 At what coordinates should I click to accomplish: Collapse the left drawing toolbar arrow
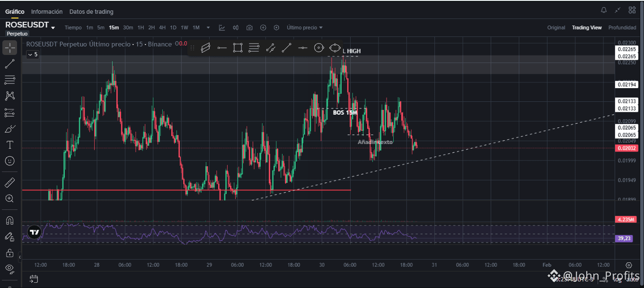pyautogui.click(x=20, y=258)
